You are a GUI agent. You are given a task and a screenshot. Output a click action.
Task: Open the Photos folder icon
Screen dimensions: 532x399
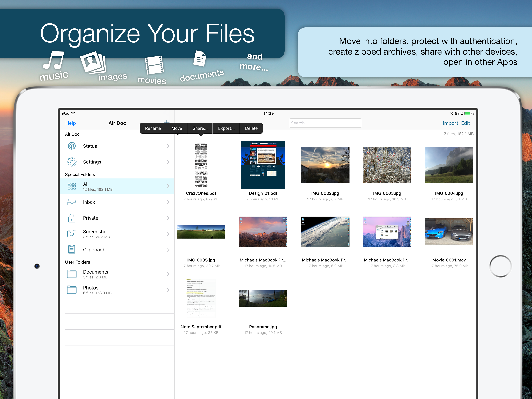click(x=72, y=290)
